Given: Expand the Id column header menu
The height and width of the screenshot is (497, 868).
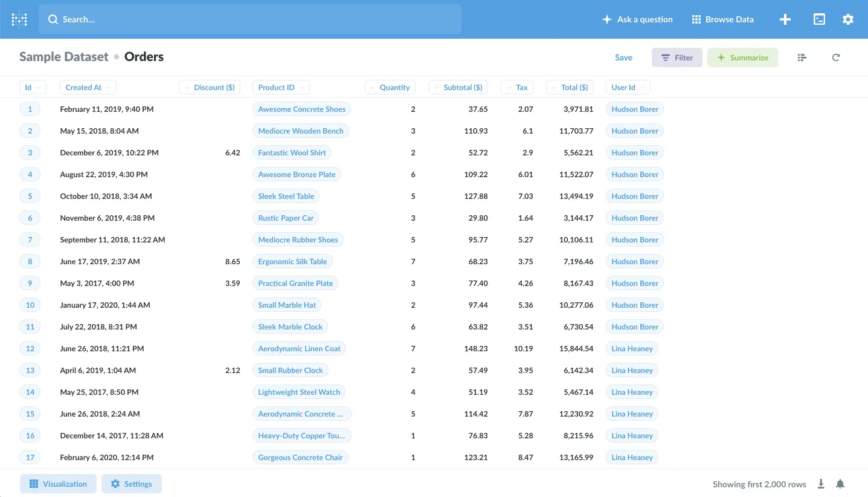Looking at the screenshot, I should pyautogui.click(x=33, y=87).
